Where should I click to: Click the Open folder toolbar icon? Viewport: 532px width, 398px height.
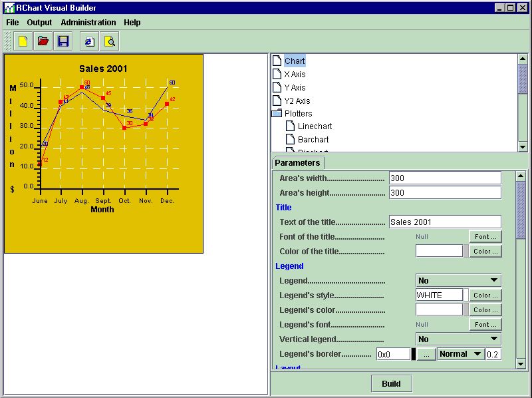click(43, 41)
